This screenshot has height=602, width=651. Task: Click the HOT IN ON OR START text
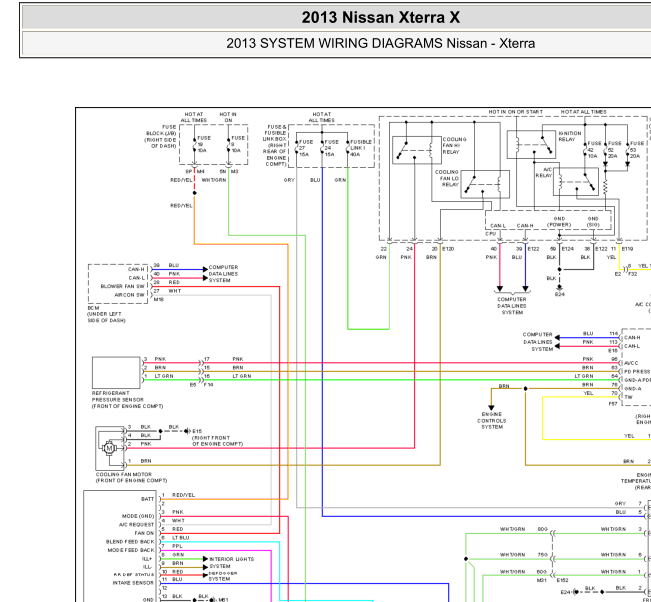pos(515,112)
